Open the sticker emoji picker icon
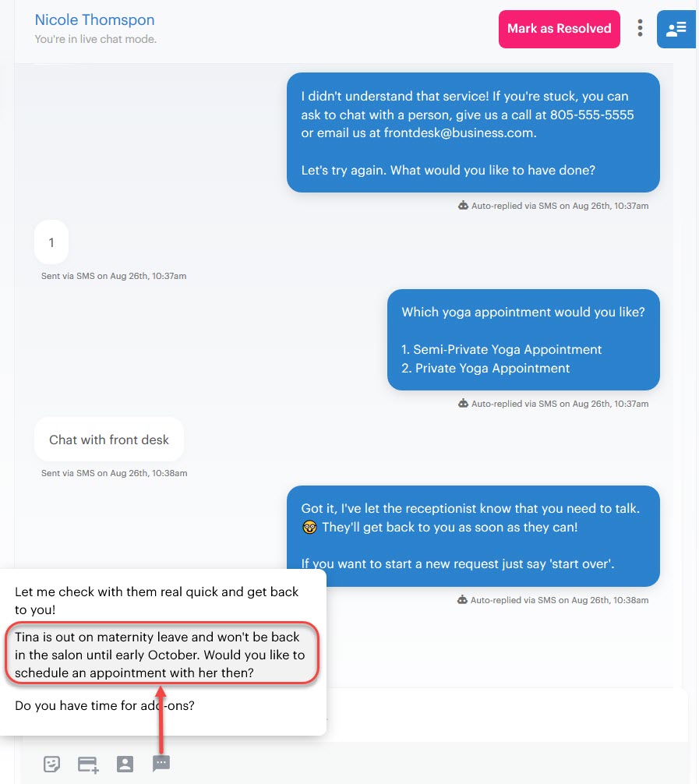Image resolution: width=699 pixels, height=784 pixels. coord(51,764)
